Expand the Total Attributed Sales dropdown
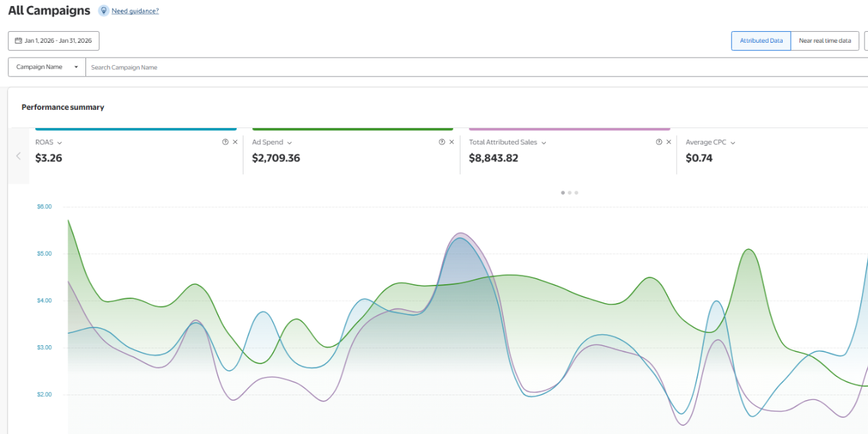The height and width of the screenshot is (434, 868). [x=544, y=142]
